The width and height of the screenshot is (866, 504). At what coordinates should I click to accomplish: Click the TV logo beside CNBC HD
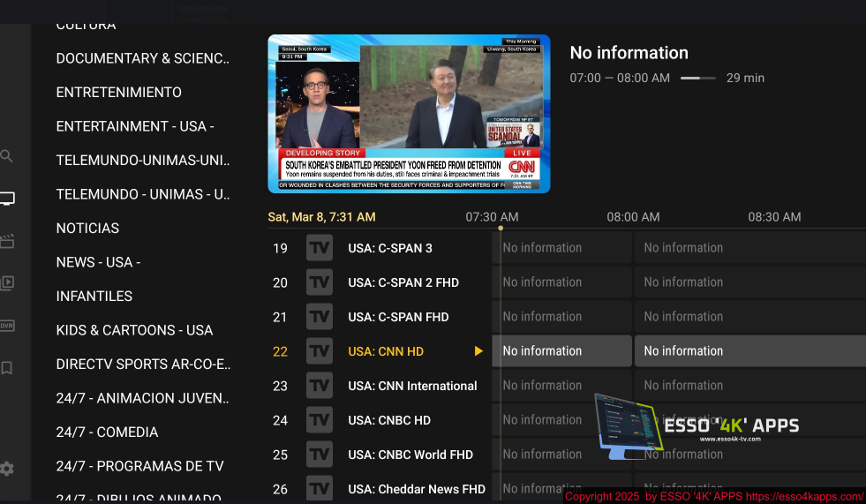319,420
